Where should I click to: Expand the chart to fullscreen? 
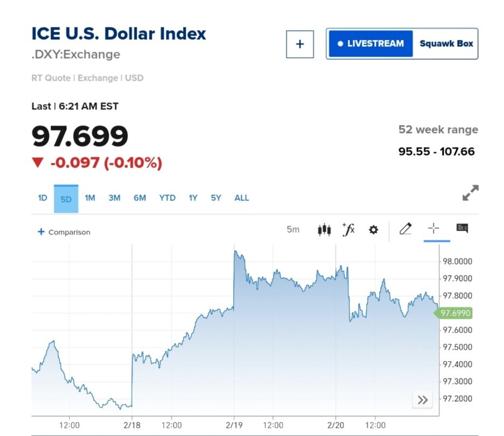click(470, 193)
